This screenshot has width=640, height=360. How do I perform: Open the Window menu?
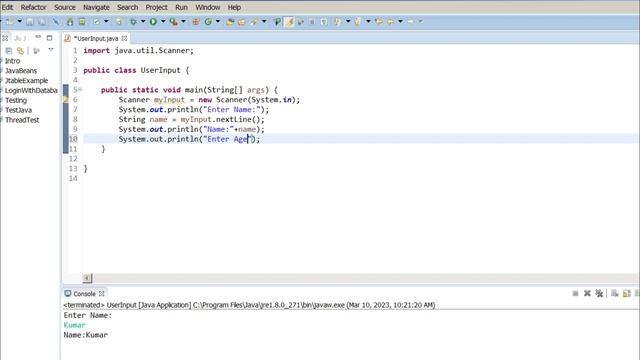(207, 7)
